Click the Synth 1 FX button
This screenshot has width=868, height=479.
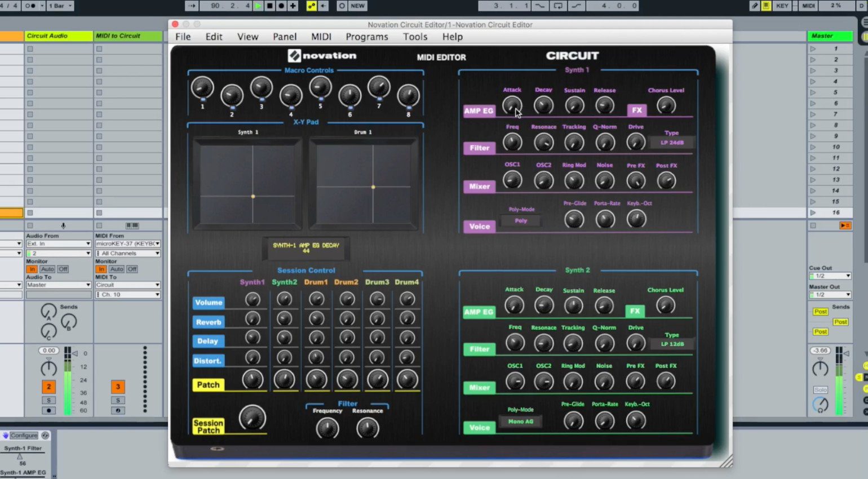point(636,110)
